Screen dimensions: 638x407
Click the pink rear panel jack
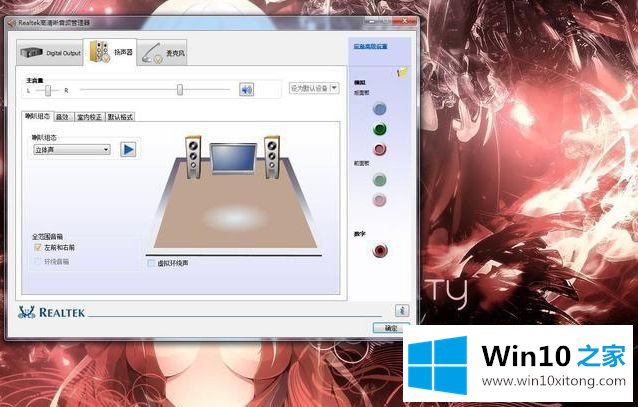(379, 149)
